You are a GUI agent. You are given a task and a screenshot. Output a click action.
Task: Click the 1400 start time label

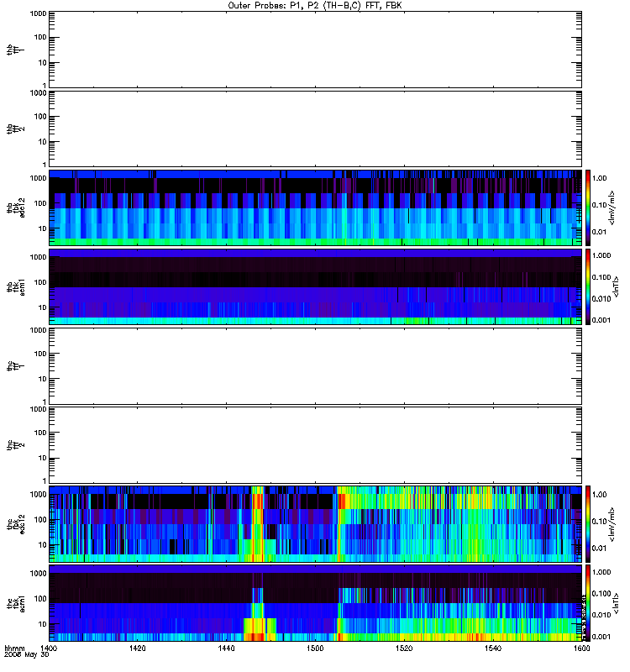coord(49,648)
